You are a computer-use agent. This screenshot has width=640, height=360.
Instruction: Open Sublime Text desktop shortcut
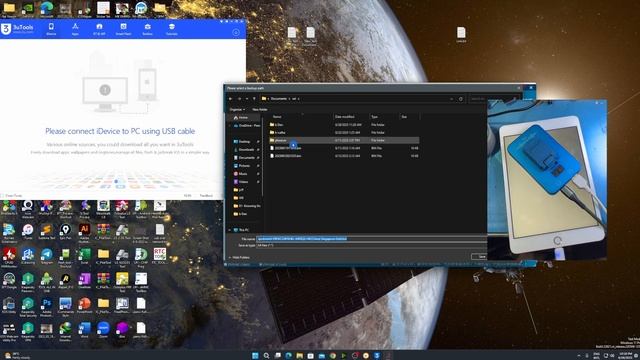click(47, 232)
